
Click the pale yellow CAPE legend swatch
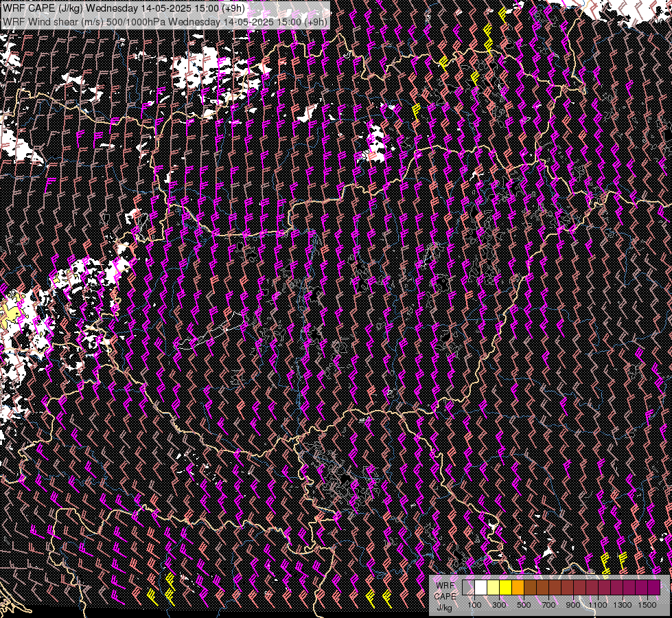pyautogui.click(x=494, y=588)
